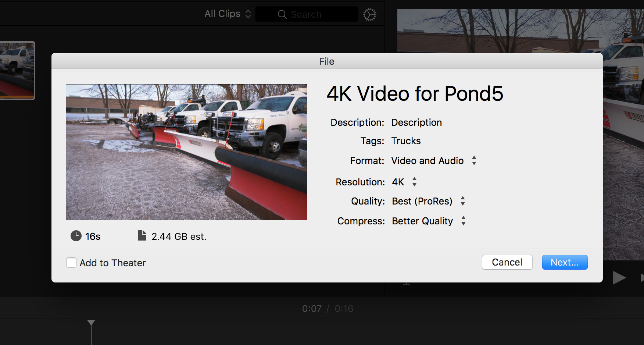Click the Cancel button
The image size is (644, 345).
[507, 262]
